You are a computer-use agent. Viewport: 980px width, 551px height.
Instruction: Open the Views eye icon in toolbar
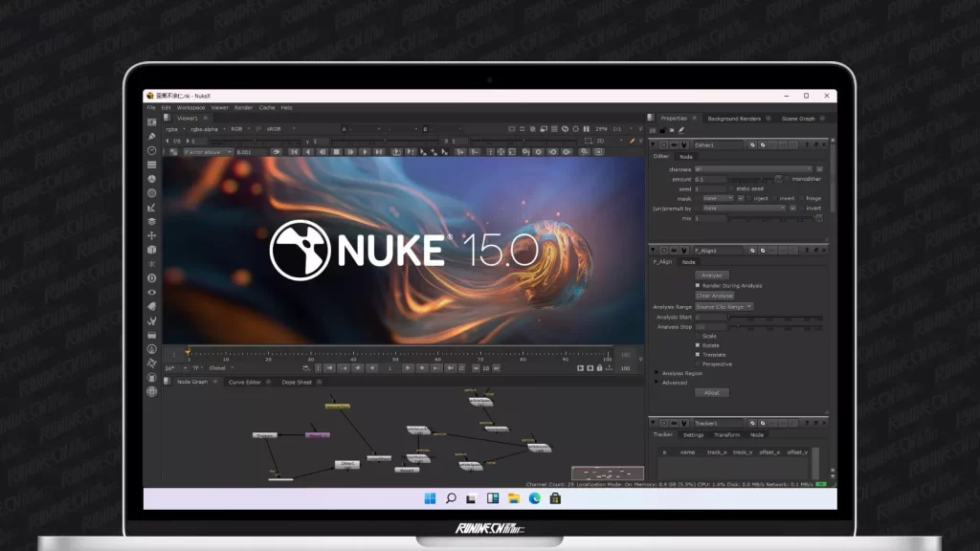pyautogui.click(x=151, y=292)
